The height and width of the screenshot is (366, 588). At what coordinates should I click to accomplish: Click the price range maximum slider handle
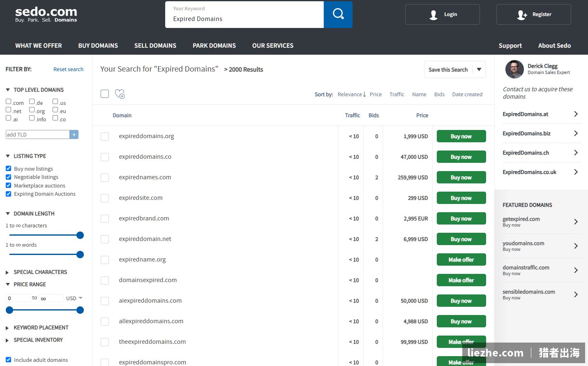(x=80, y=310)
